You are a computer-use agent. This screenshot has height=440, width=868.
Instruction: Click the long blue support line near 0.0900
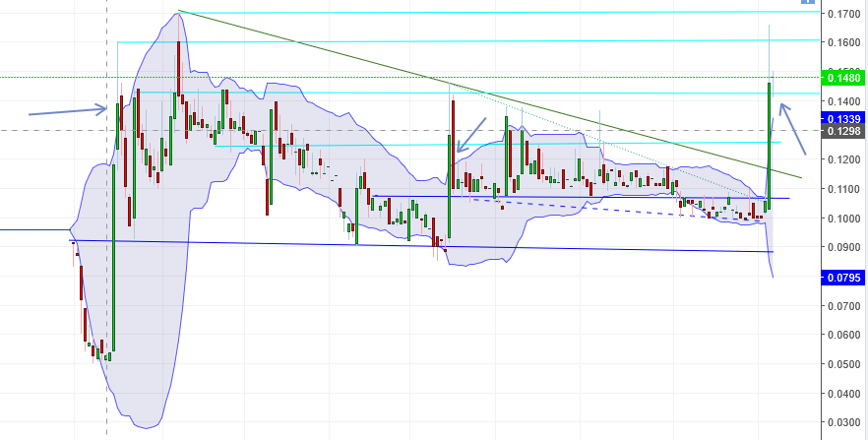(x=421, y=246)
